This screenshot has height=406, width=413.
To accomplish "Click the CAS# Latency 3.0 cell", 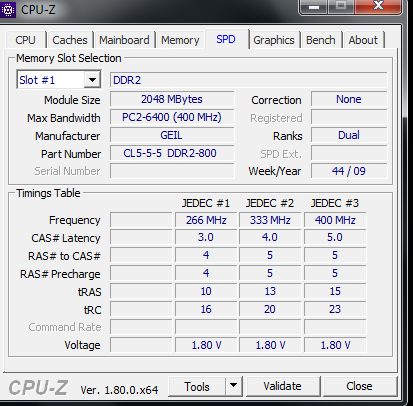I will (206, 237).
